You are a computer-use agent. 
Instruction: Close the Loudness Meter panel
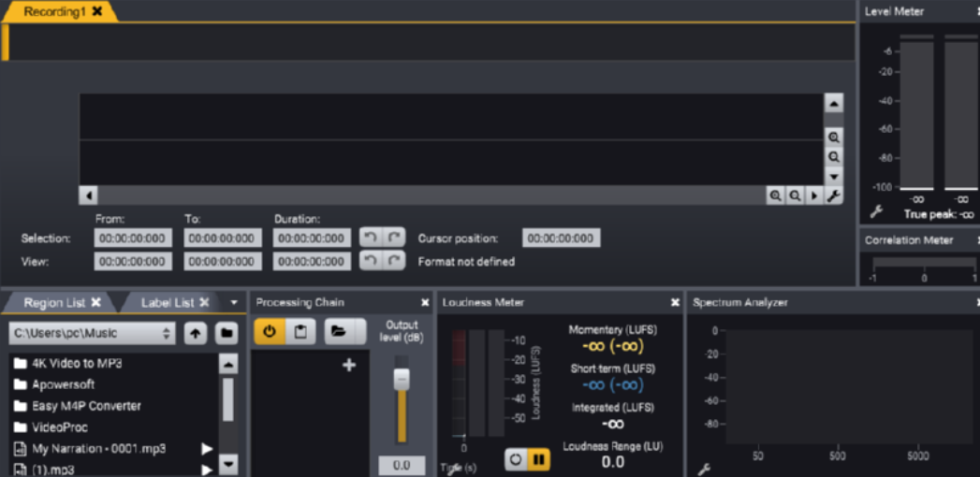(x=675, y=303)
